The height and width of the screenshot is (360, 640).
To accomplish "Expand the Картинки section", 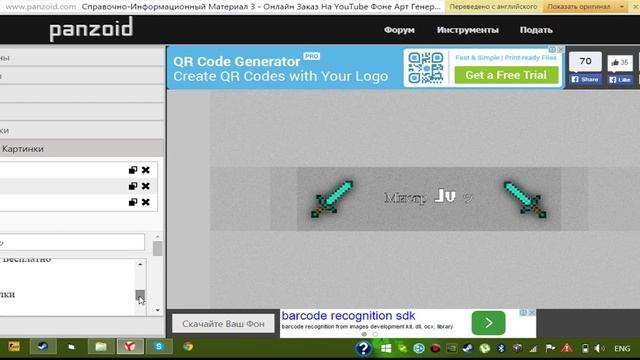I will [x=82, y=149].
